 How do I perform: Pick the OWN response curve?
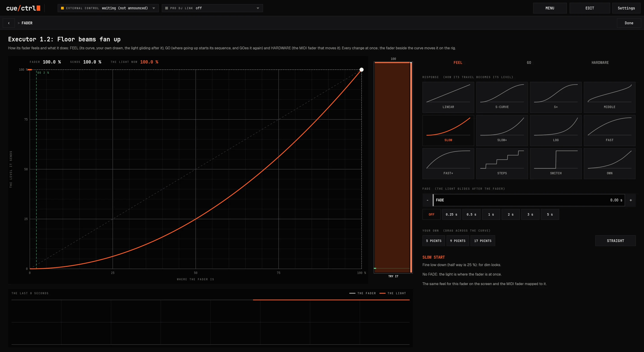609,164
